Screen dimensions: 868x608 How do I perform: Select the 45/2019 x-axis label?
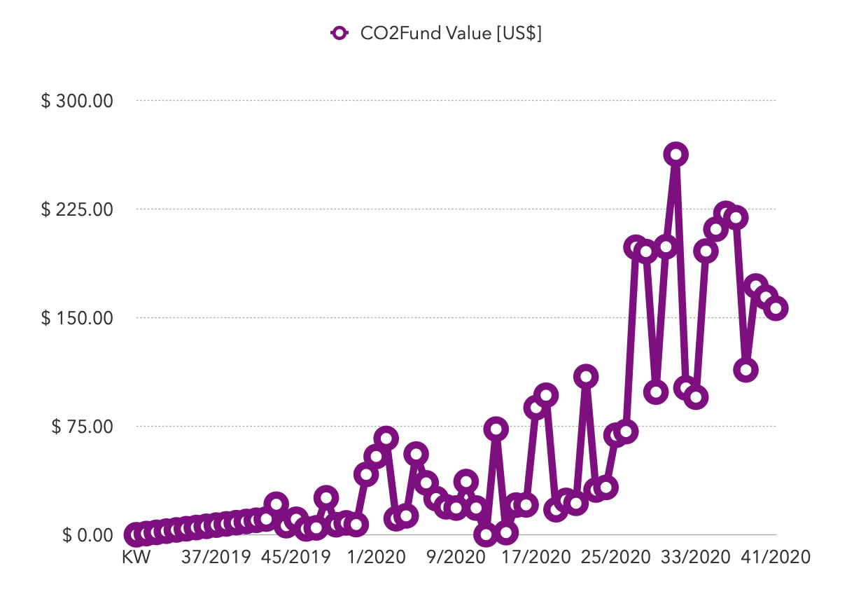tap(296, 557)
